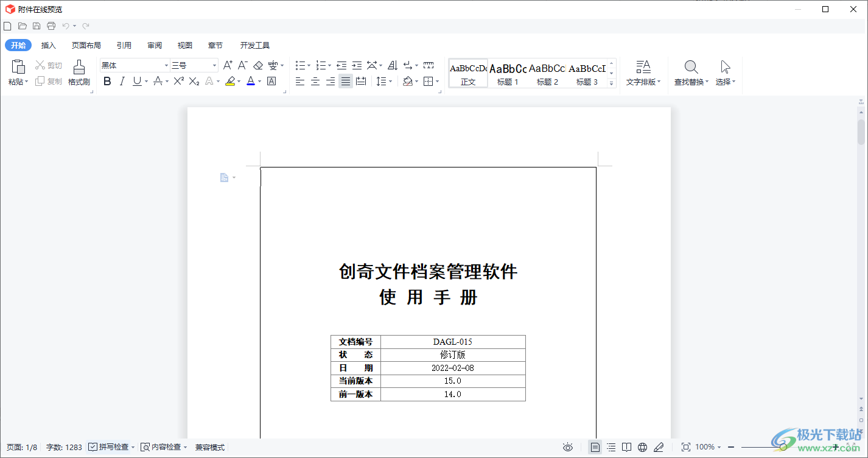Toggle justify alignment button
The height and width of the screenshot is (458, 868).
(346, 81)
